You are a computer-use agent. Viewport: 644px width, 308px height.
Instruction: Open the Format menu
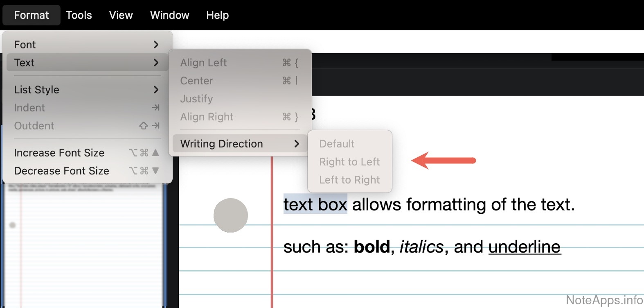click(32, 15)
